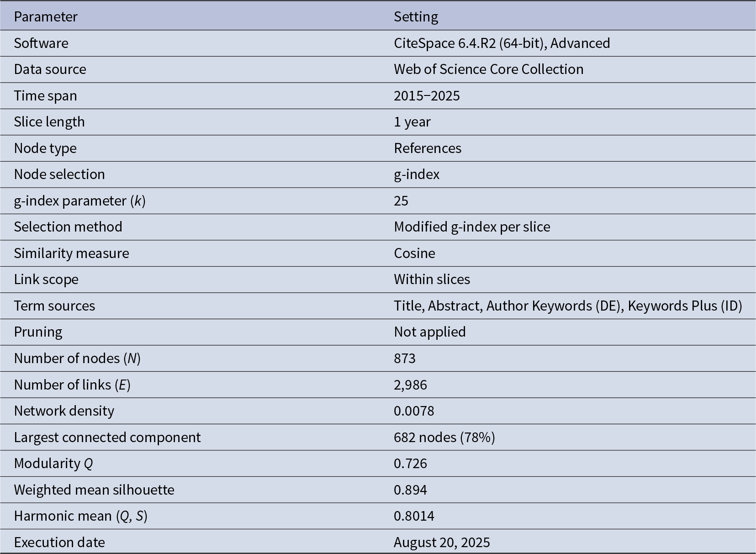Select the CiteSpace 6.4.R2 software value
The height and width of the screenshot is (554, 756).
502,43
